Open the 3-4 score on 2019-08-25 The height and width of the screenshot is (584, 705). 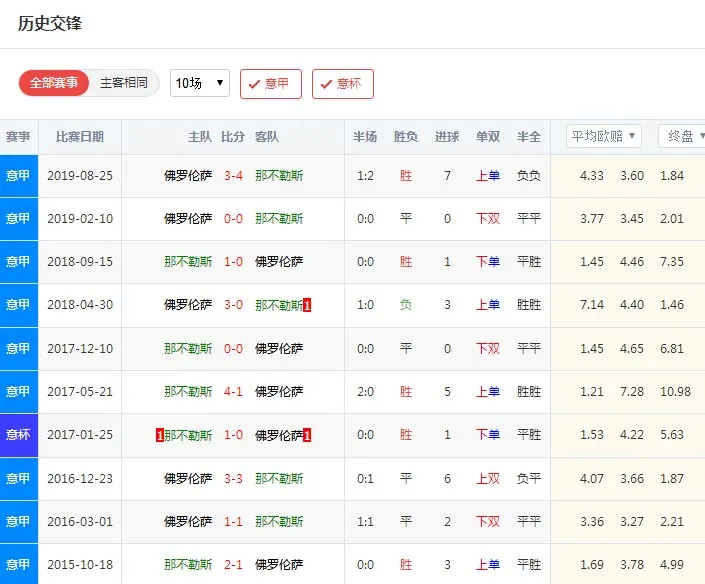[x=233, y=176]
